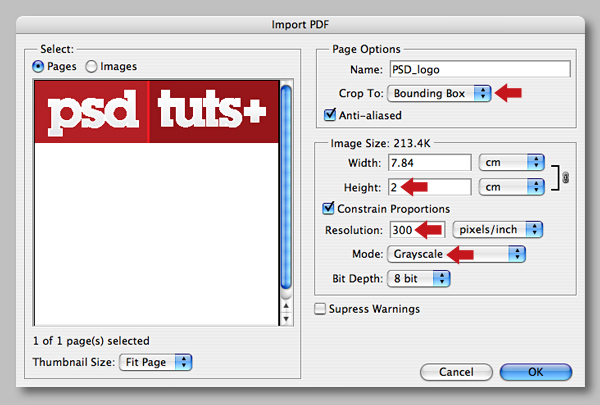
Task: Open the pixels/inch resolution units dropdown
Action: [497, 230]
